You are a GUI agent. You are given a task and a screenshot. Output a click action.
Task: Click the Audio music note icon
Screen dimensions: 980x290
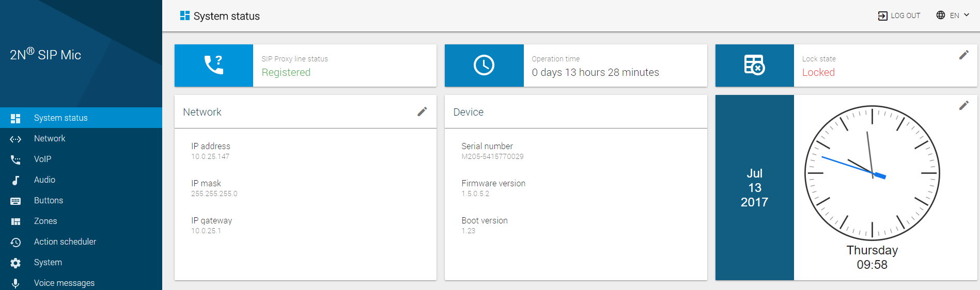[15, 180]
